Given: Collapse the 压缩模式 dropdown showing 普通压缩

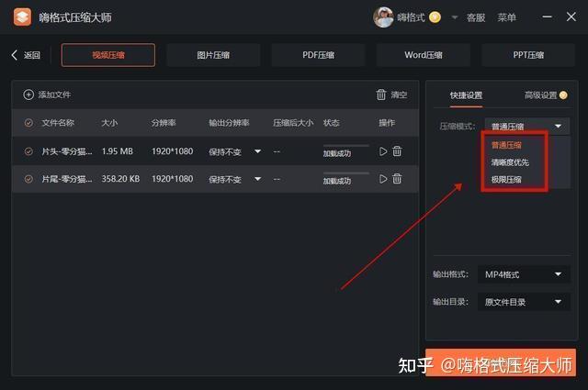Looking at the screenshot, I should click(x=527, y=127).
